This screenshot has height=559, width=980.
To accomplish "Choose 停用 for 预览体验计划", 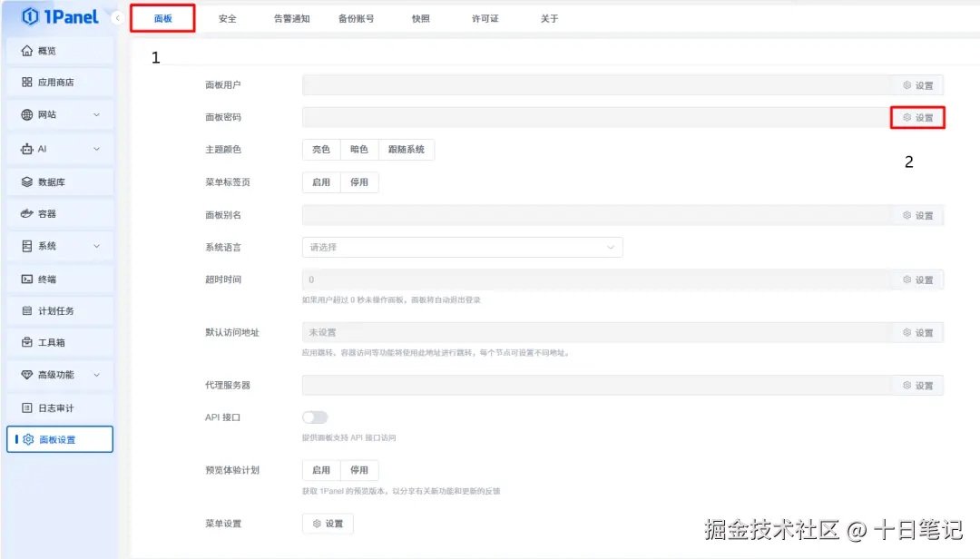I will tap(358, 469).
